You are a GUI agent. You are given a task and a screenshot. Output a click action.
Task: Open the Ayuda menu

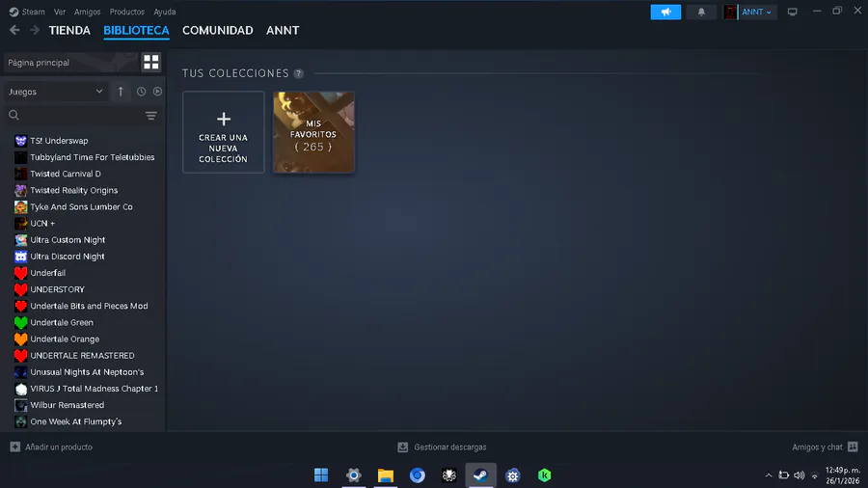[164, 12]
